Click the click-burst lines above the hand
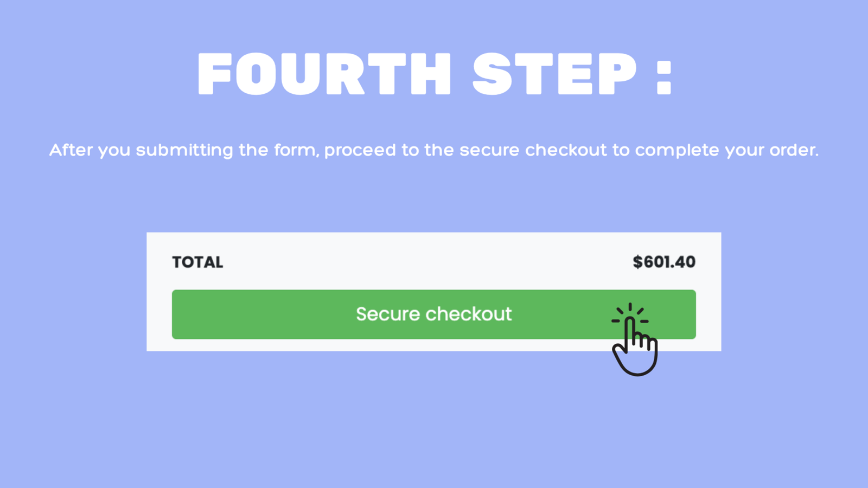The image size is (868, 488). coord(630,311)
